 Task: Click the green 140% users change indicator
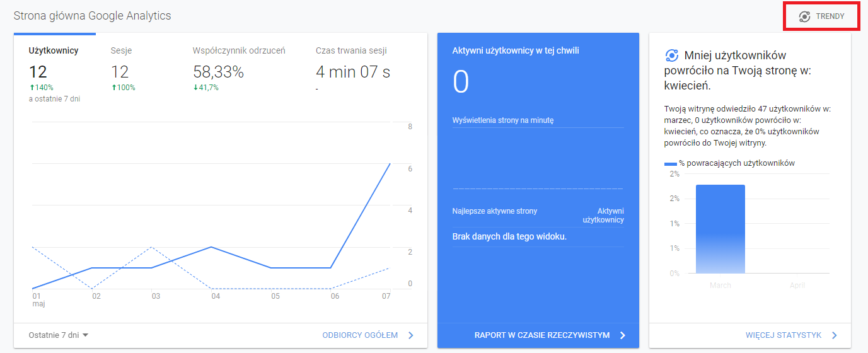(x=41, y=88)
